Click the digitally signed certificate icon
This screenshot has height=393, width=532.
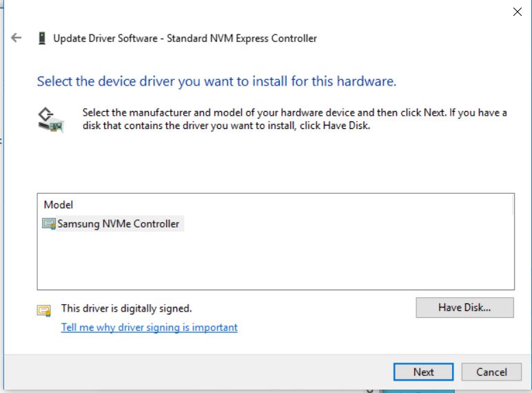click(x=44, y=310)
